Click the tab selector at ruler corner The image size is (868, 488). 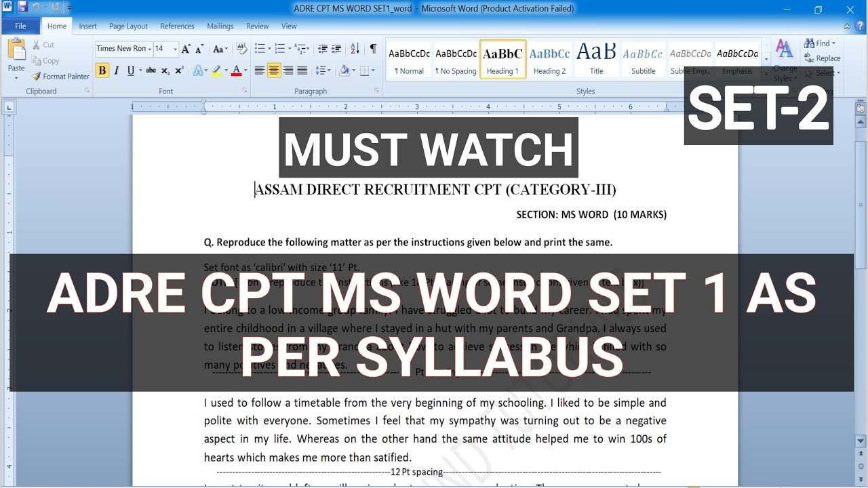[x=9, y=106]
